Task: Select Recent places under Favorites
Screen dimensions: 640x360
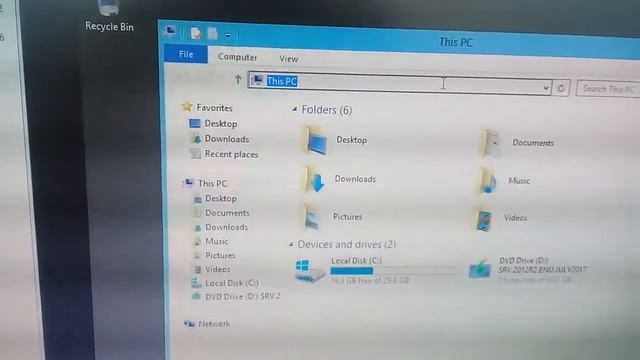Action: point(231,154)
